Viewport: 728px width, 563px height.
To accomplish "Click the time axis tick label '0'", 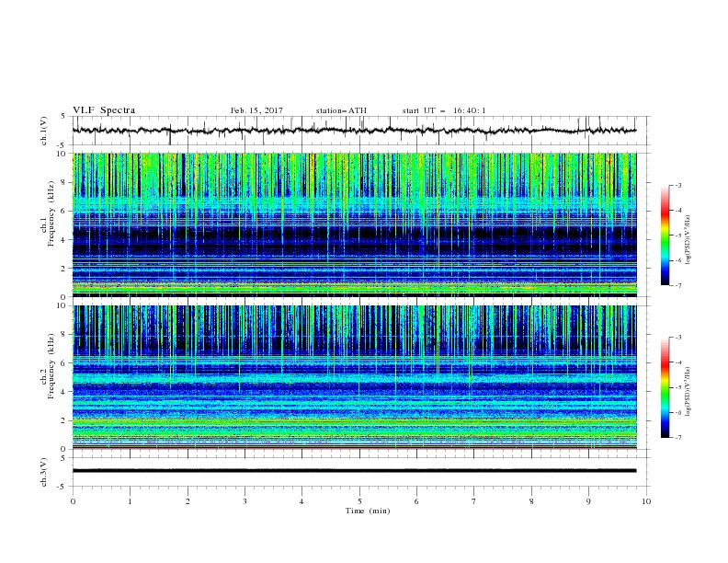I will point(73,501).
